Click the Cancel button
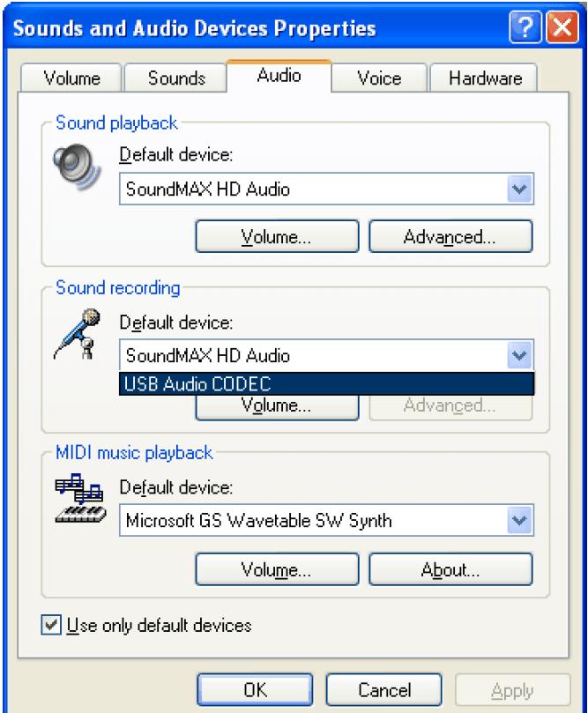The width and height of the screenshot is (588, 713). click(383, 690)
